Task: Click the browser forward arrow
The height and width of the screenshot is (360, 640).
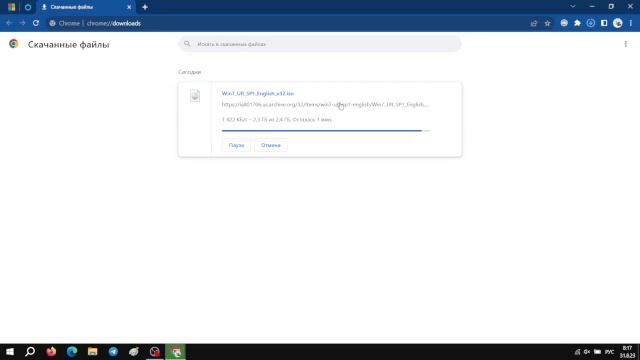Action: (22, 23)
